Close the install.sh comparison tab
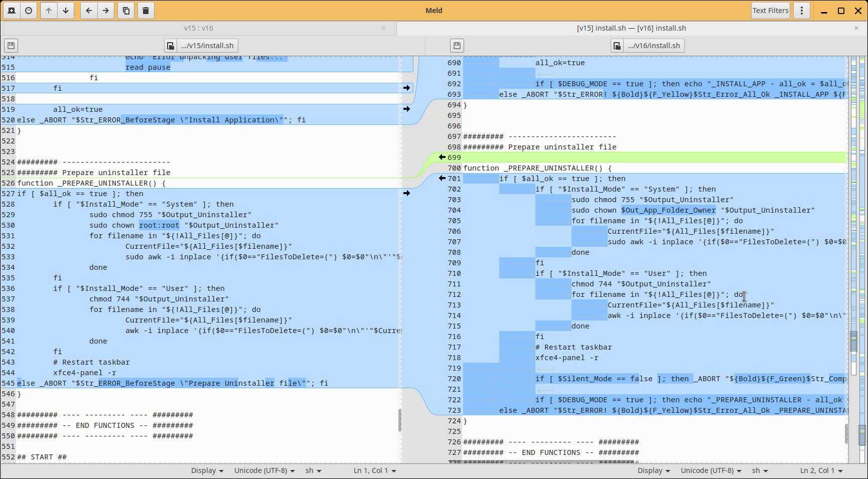This screenshot has width=868, height=479. tap(856, 28)
